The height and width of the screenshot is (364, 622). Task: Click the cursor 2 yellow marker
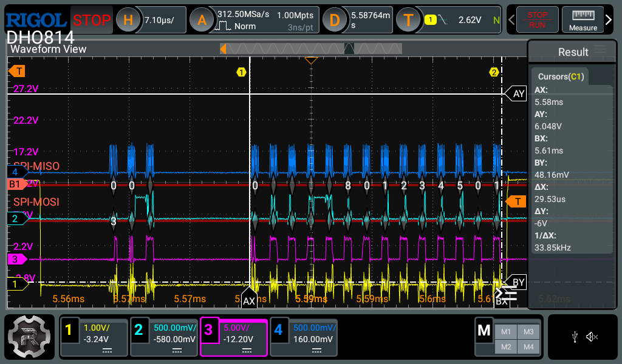[x=494, y=72]
